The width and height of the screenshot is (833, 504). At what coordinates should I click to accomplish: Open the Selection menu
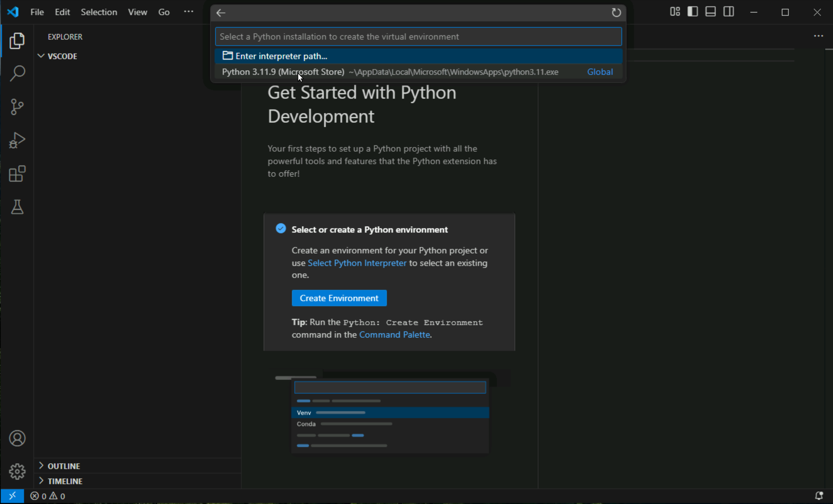pos(99,12)
